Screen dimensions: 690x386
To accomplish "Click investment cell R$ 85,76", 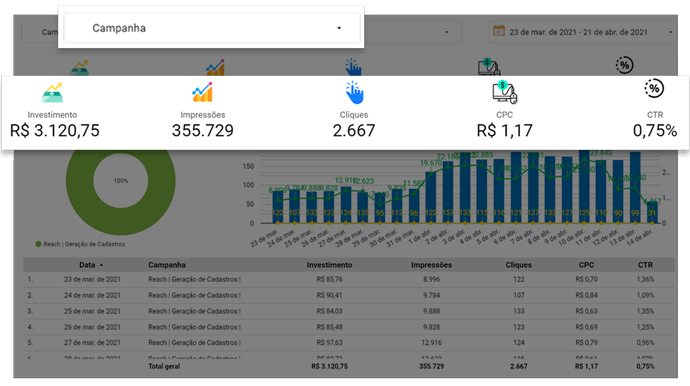I will point(329,279).
